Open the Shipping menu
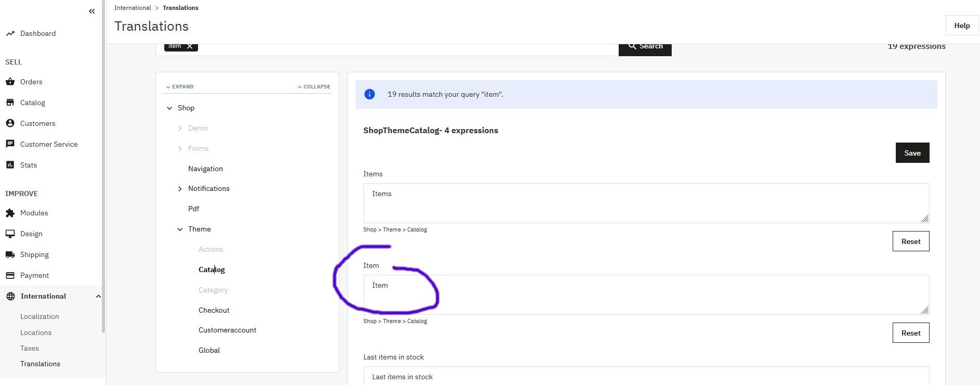 [34, 254]
